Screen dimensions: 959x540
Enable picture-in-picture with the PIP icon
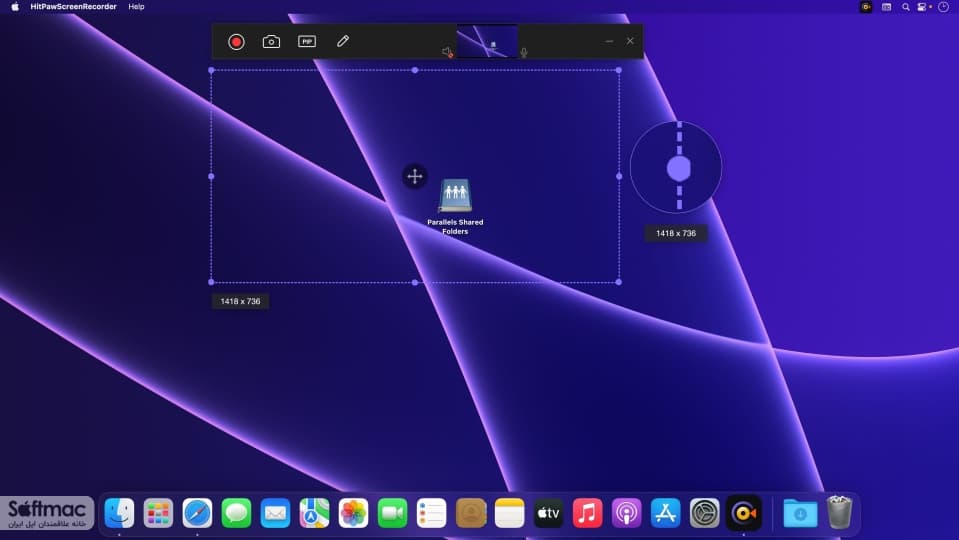pos(306,42)
